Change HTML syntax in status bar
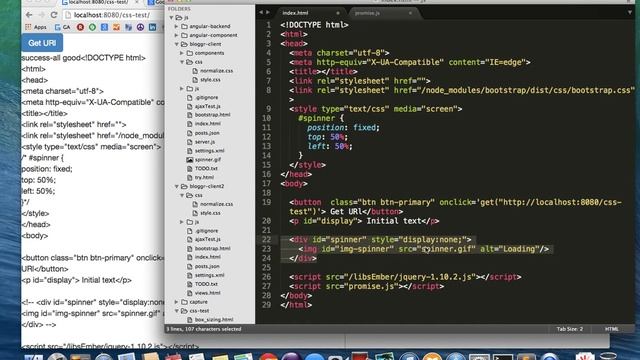The height and width of the screenshot is (360, 640). (x=611, y=329)
